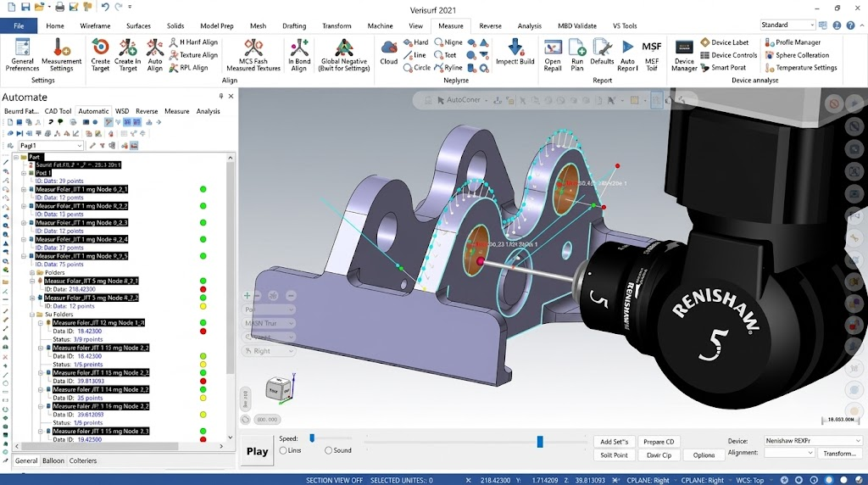The width and height of the screenshot is (868, 485).
Task: Open Device Controls
Action: tap(728, 55)
